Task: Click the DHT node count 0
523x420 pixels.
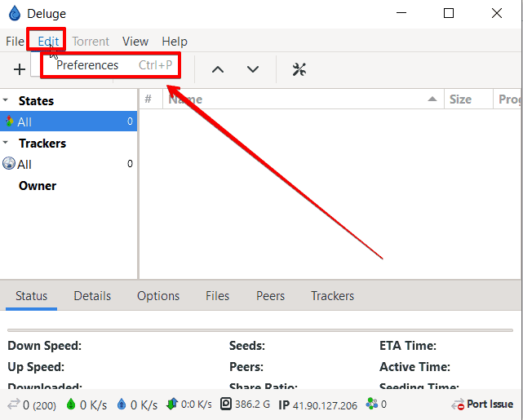Action: point(383,404)
